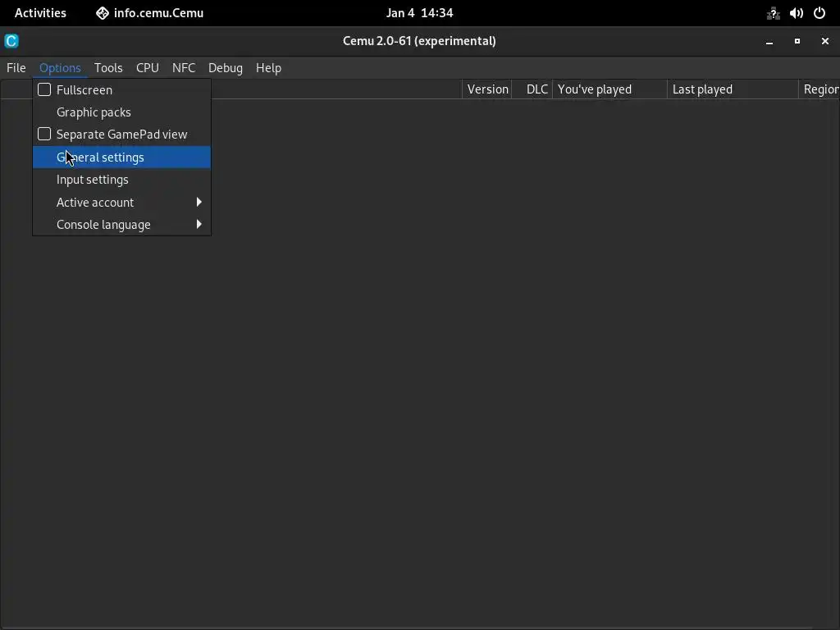
Task: Sort by the DLC column header
Action: 532,89
